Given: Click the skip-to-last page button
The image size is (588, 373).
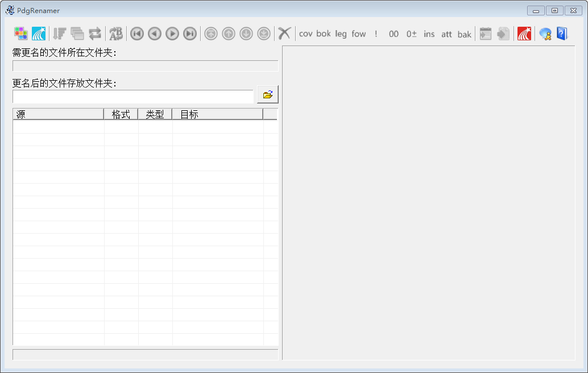Looking at the screenshot, I should click(190, 34).
